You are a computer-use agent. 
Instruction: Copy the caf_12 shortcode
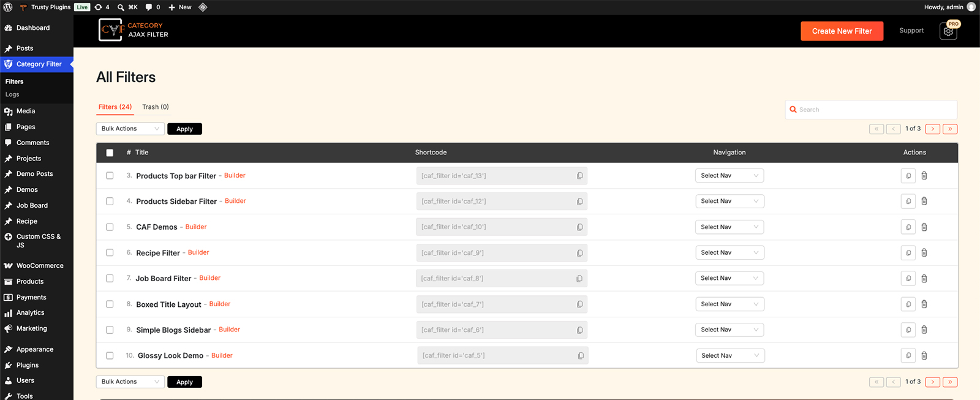[579, 202]
